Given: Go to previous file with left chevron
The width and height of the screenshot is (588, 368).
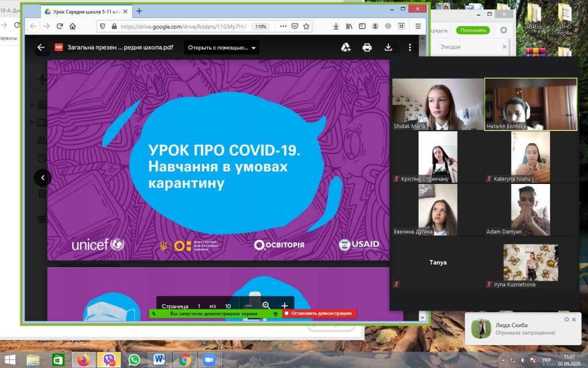Looking at the screenshot, I should [42, 178].
